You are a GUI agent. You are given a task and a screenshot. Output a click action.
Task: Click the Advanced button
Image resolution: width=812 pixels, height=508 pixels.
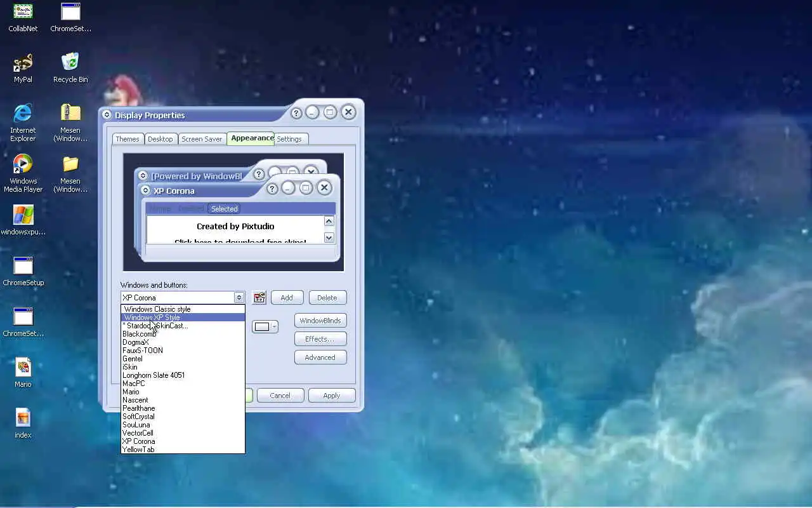pyautogui.click(x=320, y=358)
